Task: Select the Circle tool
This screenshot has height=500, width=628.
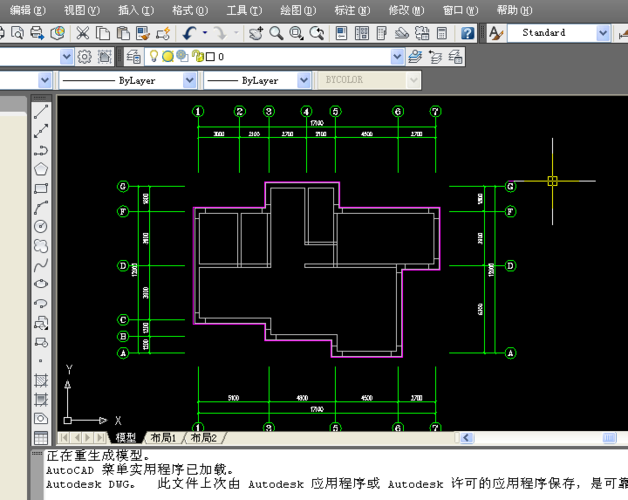Action: [x=41, y=226]
